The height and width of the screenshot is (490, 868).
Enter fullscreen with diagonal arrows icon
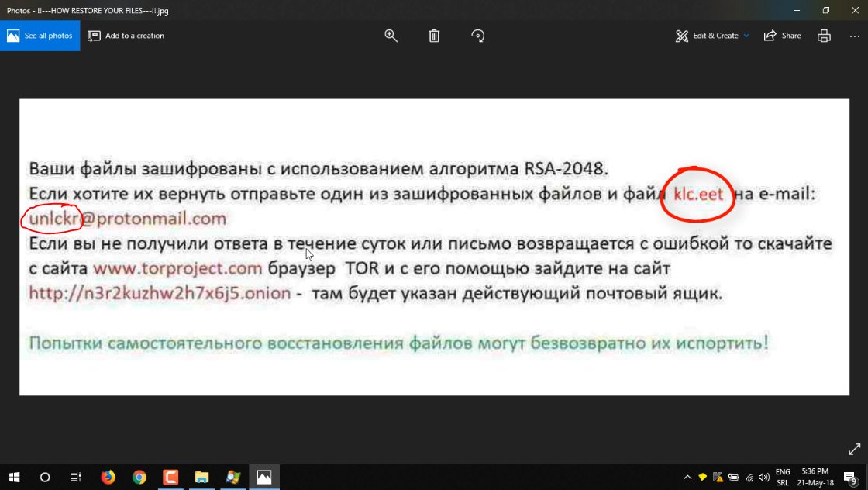(x=854, y=449)
